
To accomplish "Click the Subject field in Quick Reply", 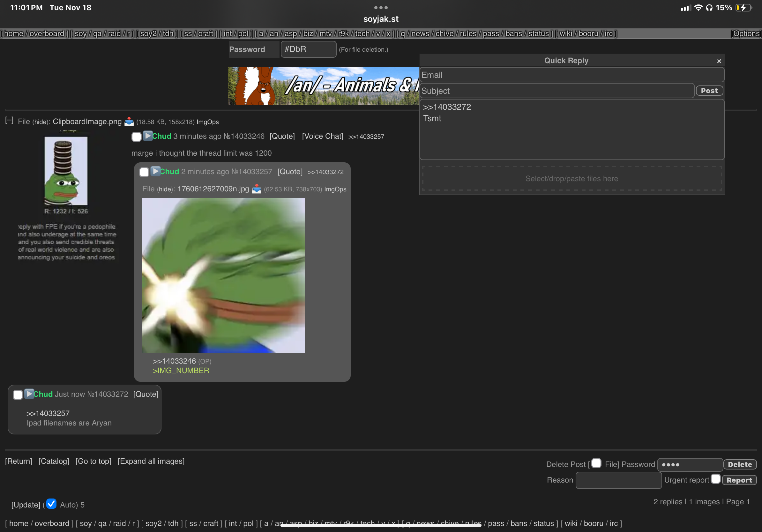I will pos(557,91).
